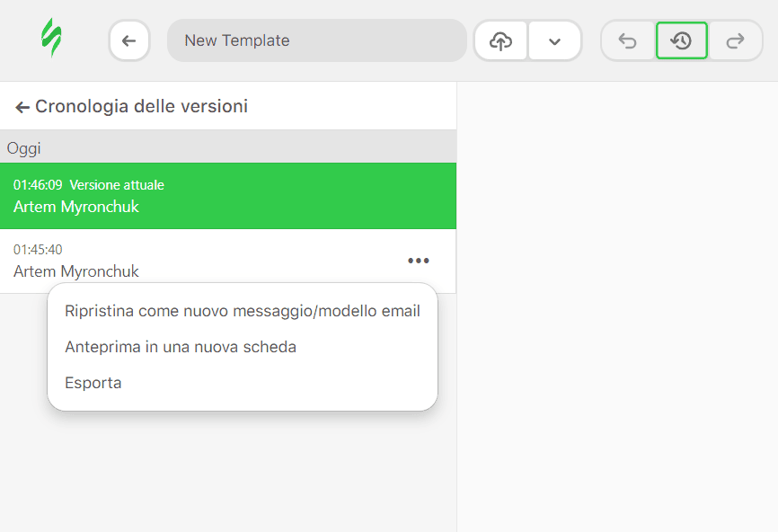The height and width of the screenshot is (532, 778).
Task: Click the redo arrow icon
Action: point(736,40)
